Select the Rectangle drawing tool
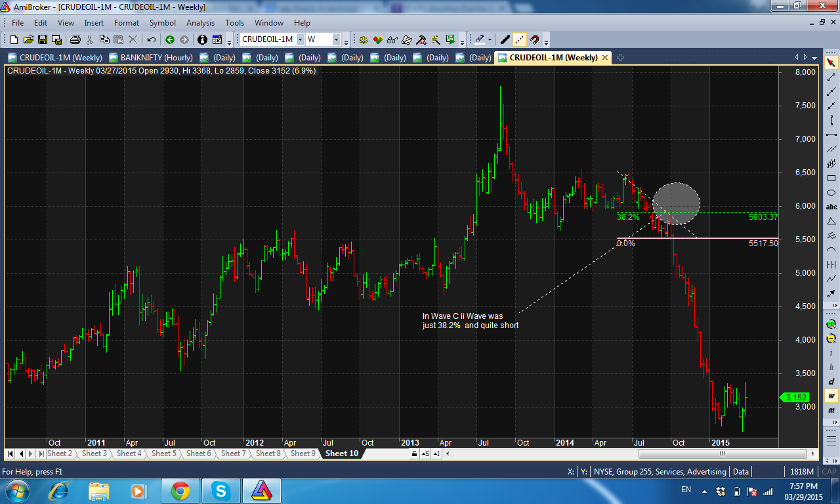Screen dimensions: 840x504 tap(831, 178)
